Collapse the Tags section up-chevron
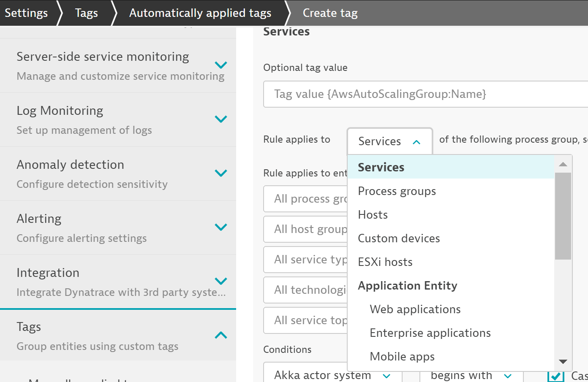 [221, 335]
